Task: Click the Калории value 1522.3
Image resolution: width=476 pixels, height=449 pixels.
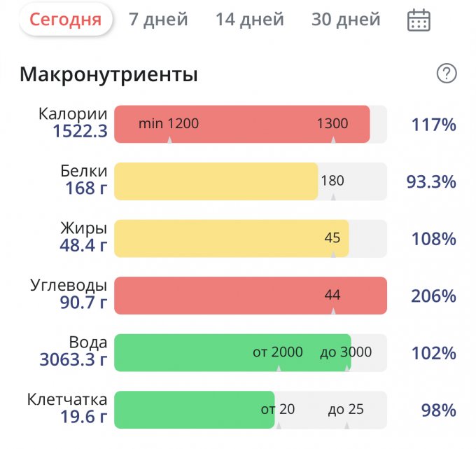Action: click(80, 130)
